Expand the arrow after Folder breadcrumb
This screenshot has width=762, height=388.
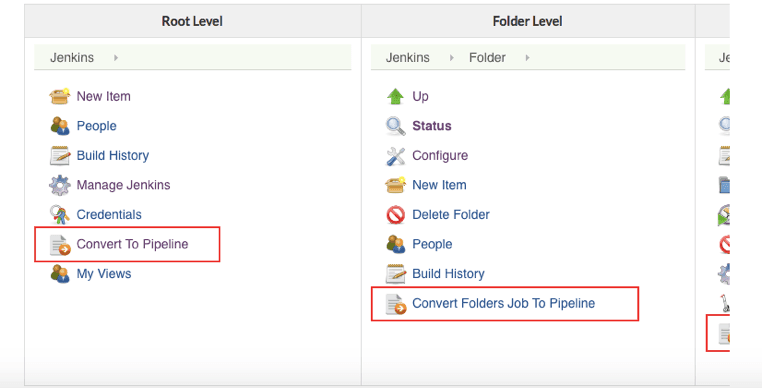(527, 57)
